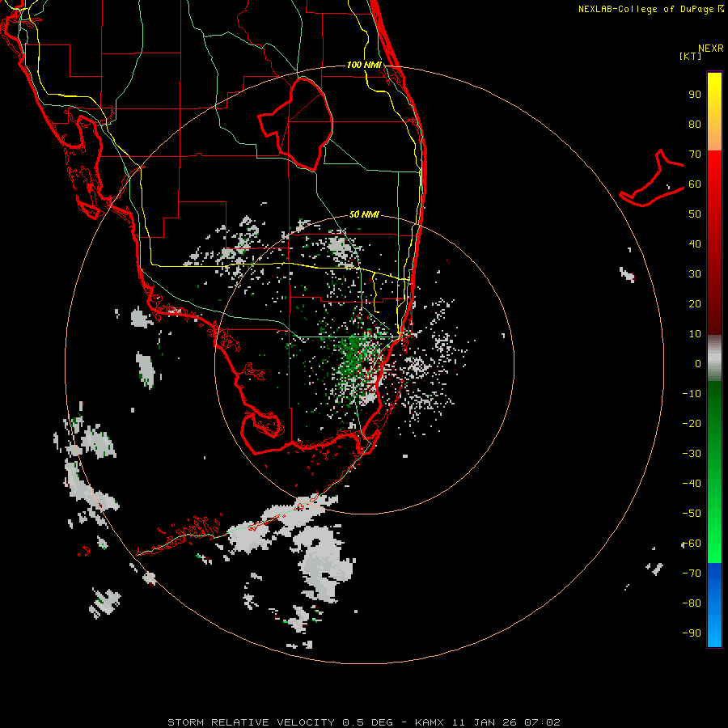The height and width of the screenshot is (728, 728).
Task: Click the '07:02' timestamp in the caption
Action: pyautogui.click(x=542, y=722)
